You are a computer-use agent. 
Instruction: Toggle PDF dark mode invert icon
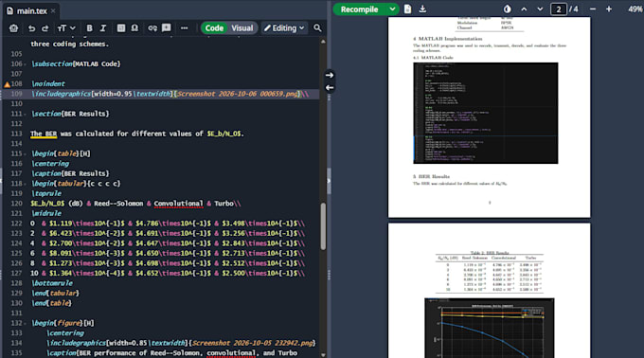(x=508, y=9)
